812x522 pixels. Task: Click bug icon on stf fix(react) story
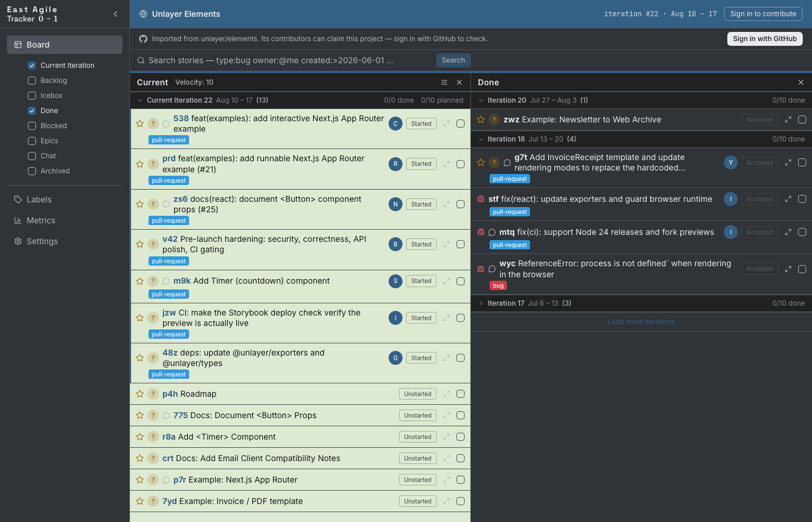point(481,199)
